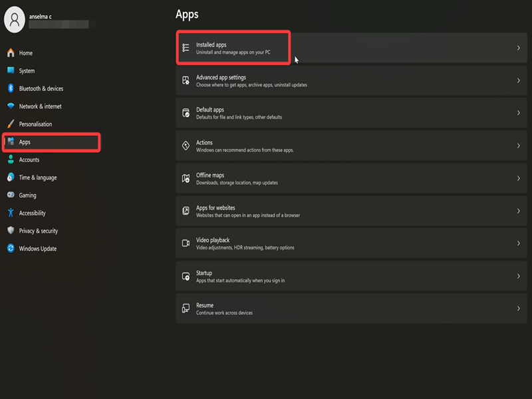This screenshot has height=399, width=532.
Task: Click the Startup icon
Action: [186, 276]
